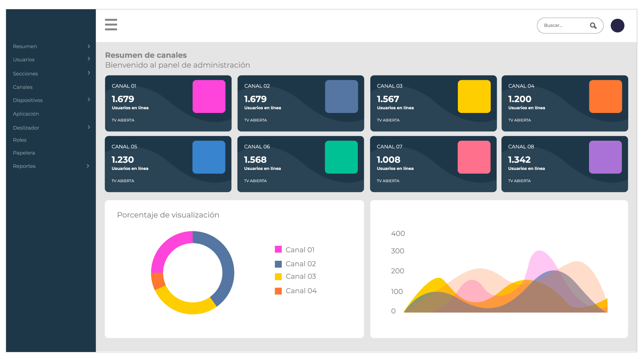
Task: Click the green Canal 06 card icon
Action: 341,157
